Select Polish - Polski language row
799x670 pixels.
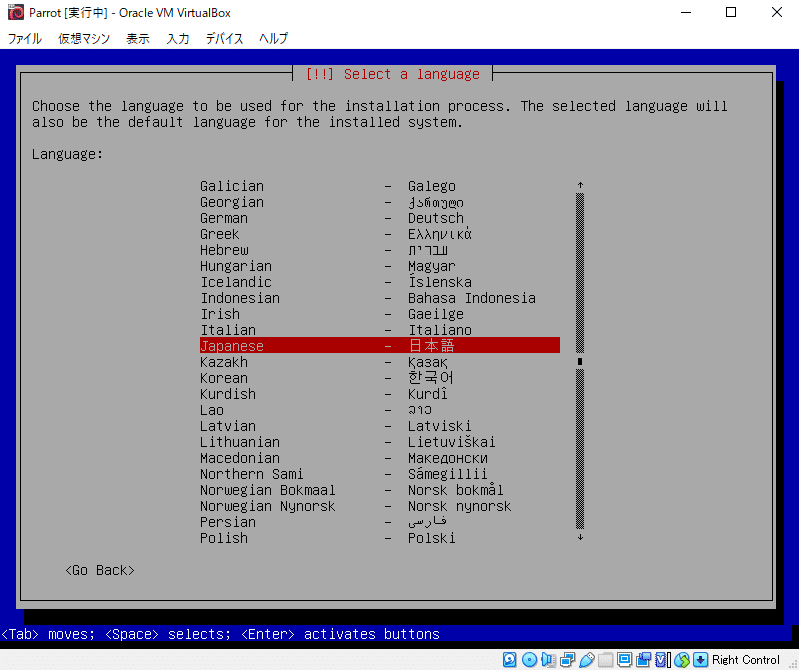pos(380,538)
